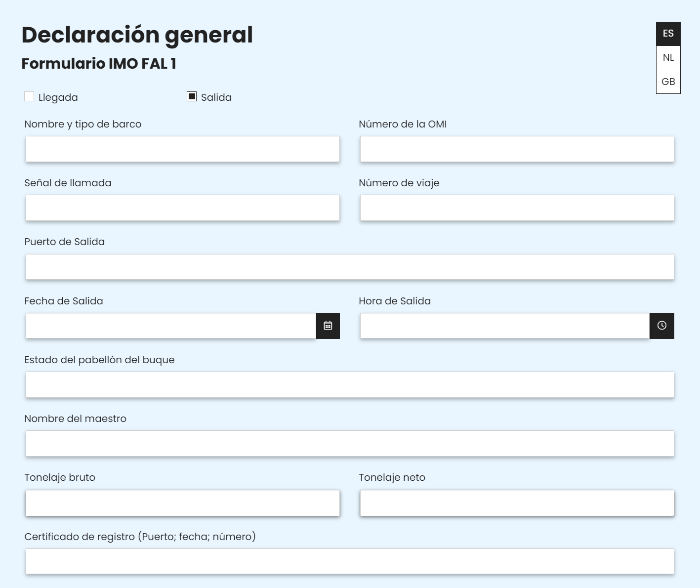Select the Estado del pabellón del buque field

(350, 385)
